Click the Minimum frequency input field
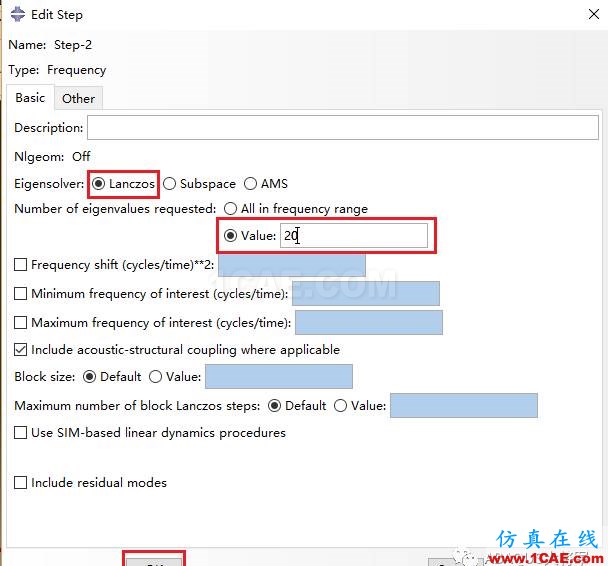The height and width of the screenshot is (566, 608). pos(366,293)
